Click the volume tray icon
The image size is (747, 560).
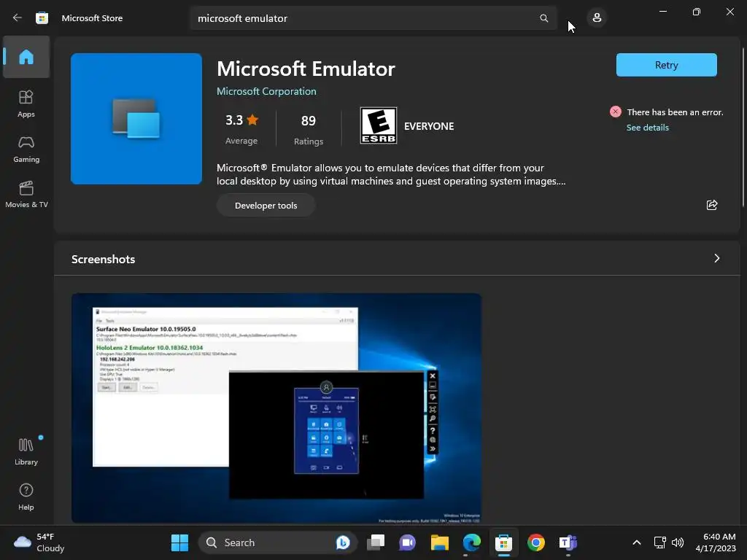tap(678, 542)
